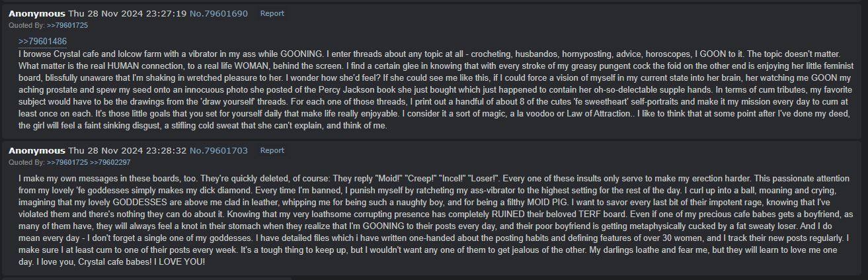Click the "No." prefix before 79601690
This screenshot has height=280, width=868.
click(196, 13)
